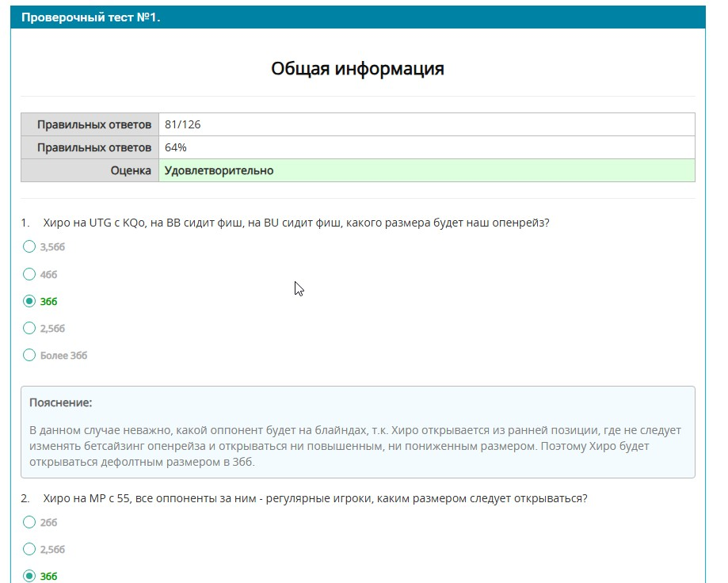728x583 pixels.
Task: Click question 2 text about MP with 55
Action: coord(315,498)
